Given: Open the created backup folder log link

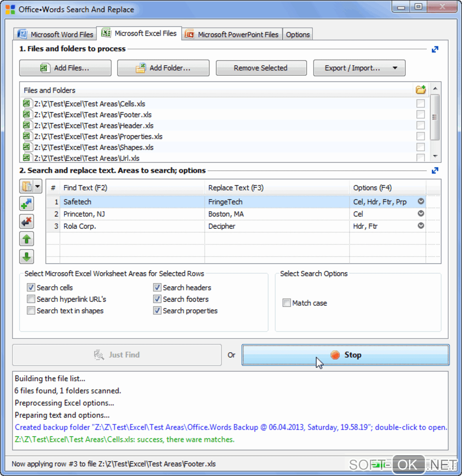Looking at the screenshot, I should (231, 427).
